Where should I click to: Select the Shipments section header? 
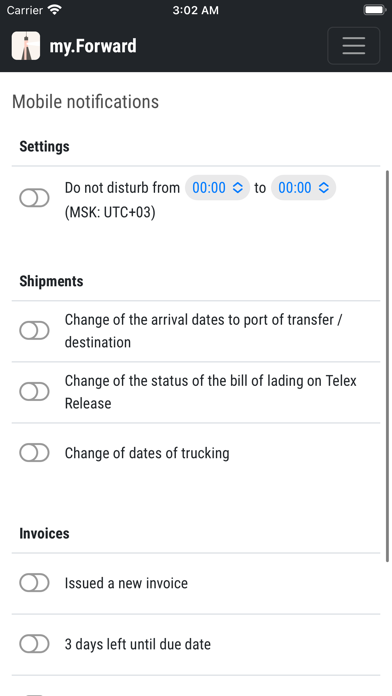(51, 281)
